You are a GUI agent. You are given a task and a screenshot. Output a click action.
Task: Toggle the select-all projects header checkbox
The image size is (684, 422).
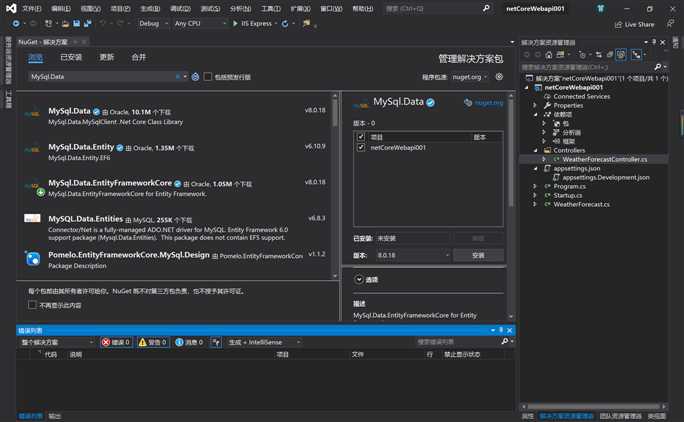[361, 137]
